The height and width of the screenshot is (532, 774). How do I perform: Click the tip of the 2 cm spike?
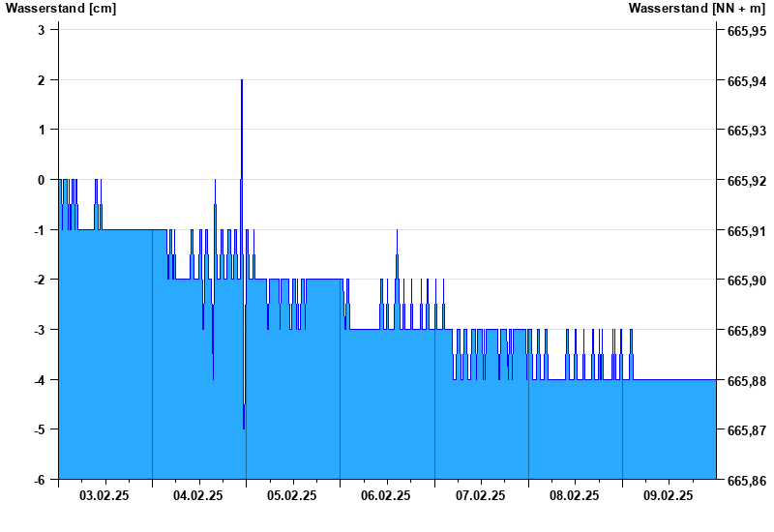(242, 80)
